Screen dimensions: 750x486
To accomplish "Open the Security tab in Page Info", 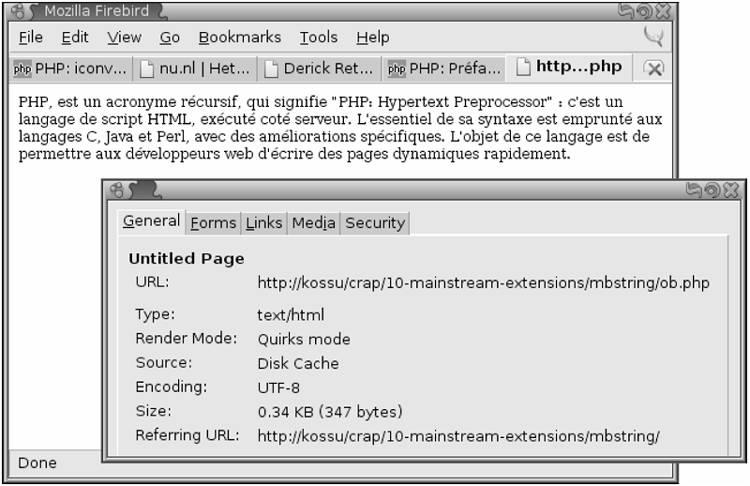I will pos(375,223).
